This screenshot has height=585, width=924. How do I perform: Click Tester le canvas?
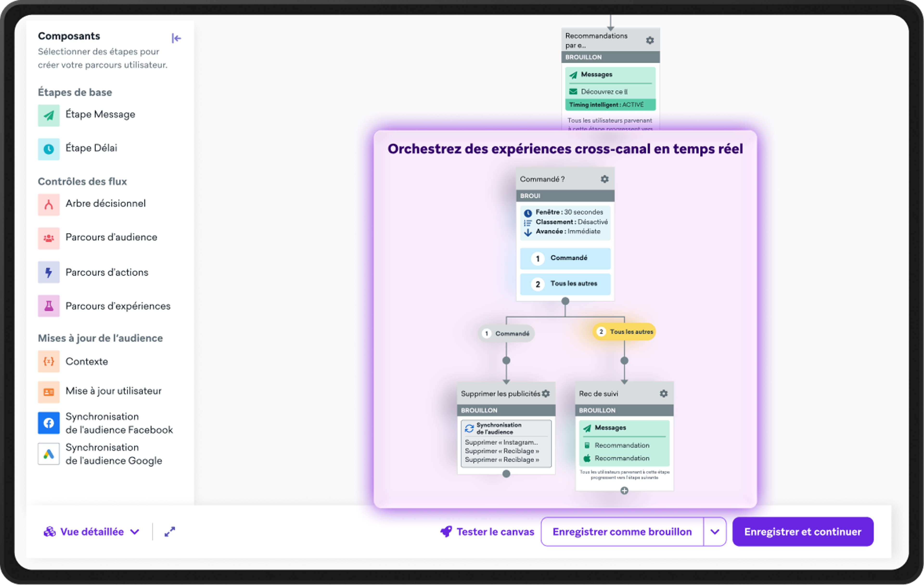point(487,532)
